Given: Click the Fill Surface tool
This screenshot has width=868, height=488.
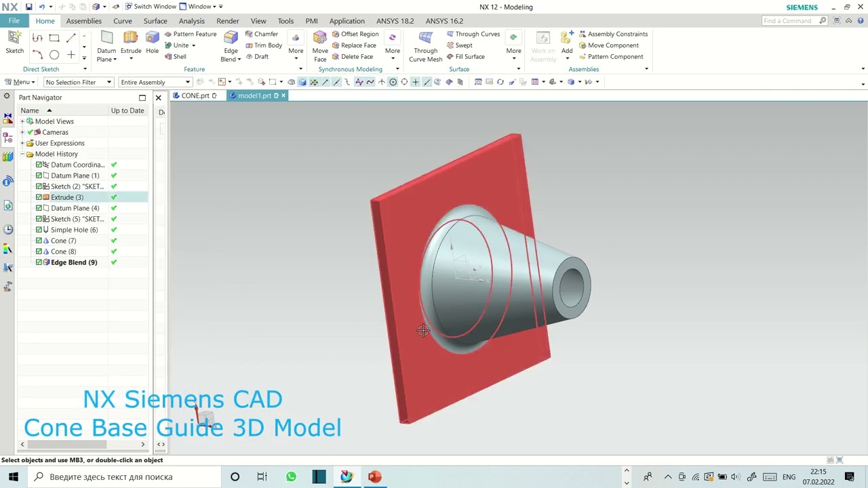Looking at the screenshot, I should tap(465, 57).
